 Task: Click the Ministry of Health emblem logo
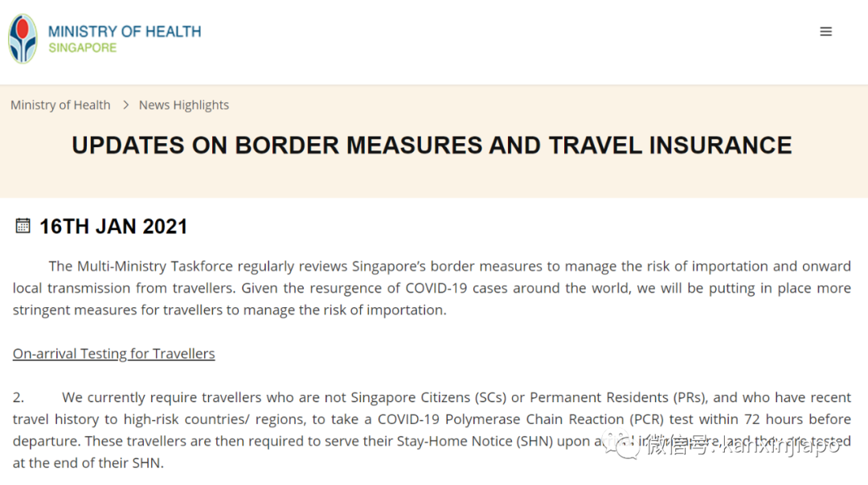pyautogui.click(x=23, y=38)
